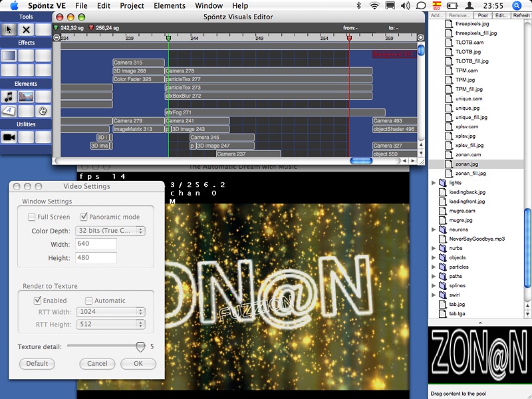Open the Elements menu
The image size is (532, 399).
[170, 6]
